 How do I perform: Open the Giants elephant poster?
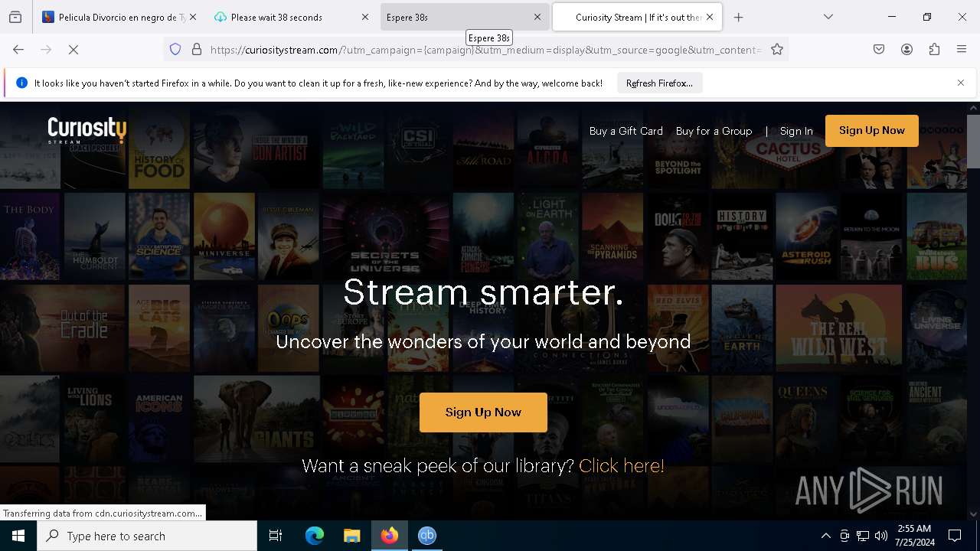coord(256,419)
